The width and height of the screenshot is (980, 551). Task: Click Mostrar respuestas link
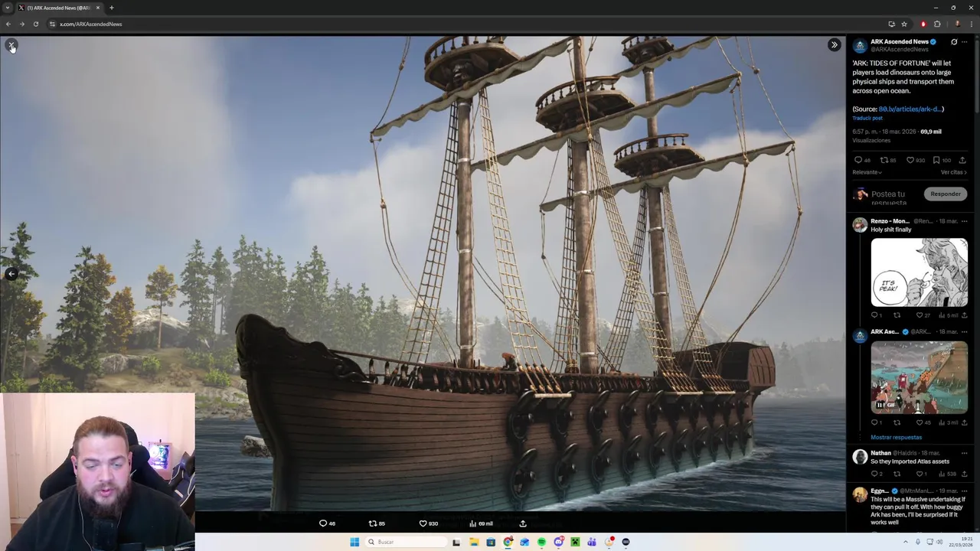click(x=896, y=437)
